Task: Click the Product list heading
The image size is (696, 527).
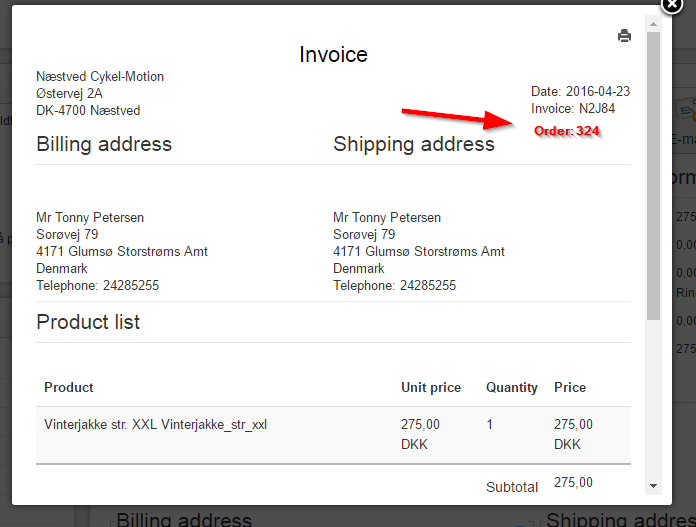Action: tap(88, 322)
